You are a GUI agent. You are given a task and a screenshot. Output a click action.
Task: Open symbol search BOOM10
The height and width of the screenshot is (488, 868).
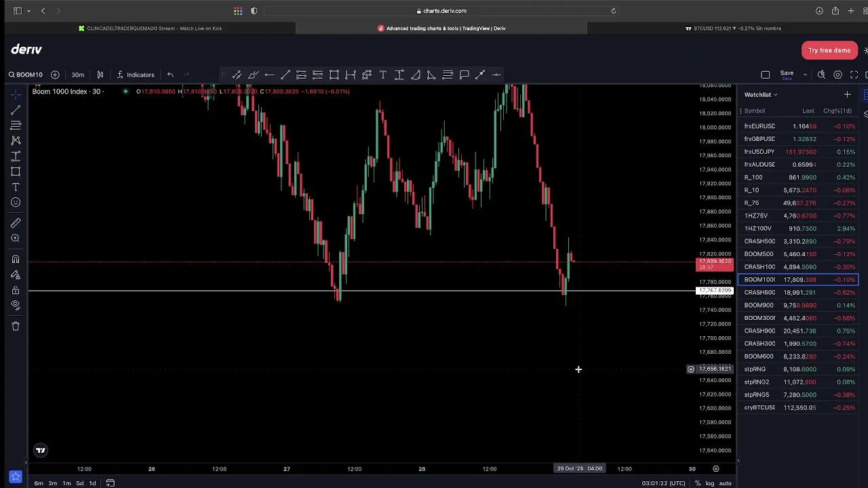click(x=25, y=75)
